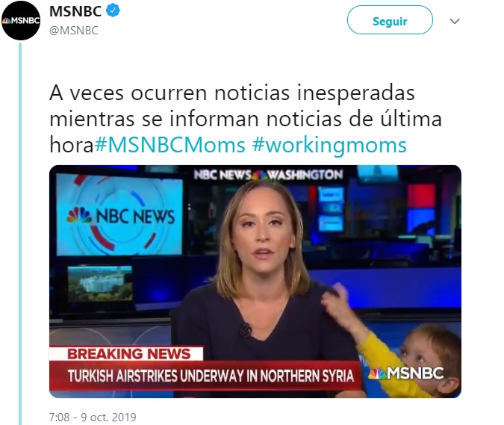Open the @MSNBC handle link
The image size is (504, 425).
click(x=74, y=30)
